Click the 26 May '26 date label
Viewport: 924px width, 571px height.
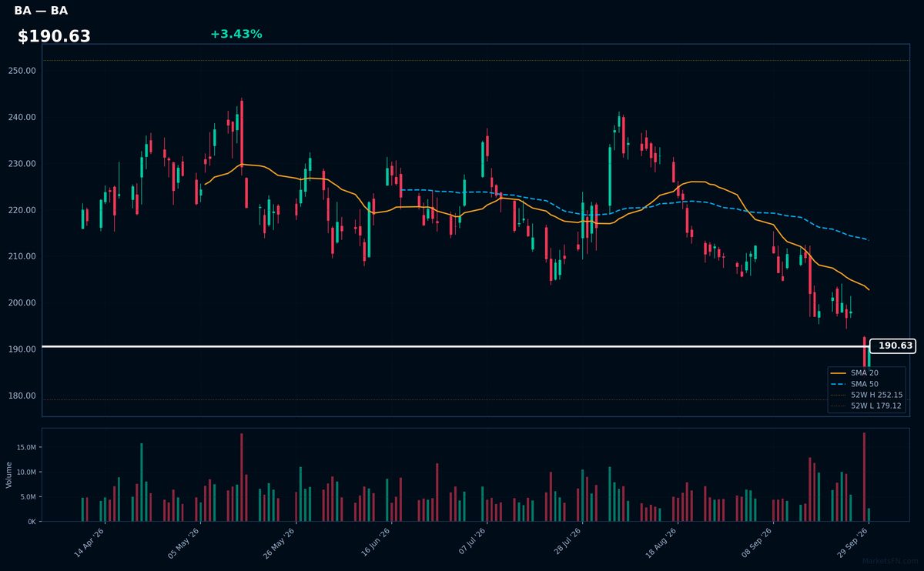point(280,543)
